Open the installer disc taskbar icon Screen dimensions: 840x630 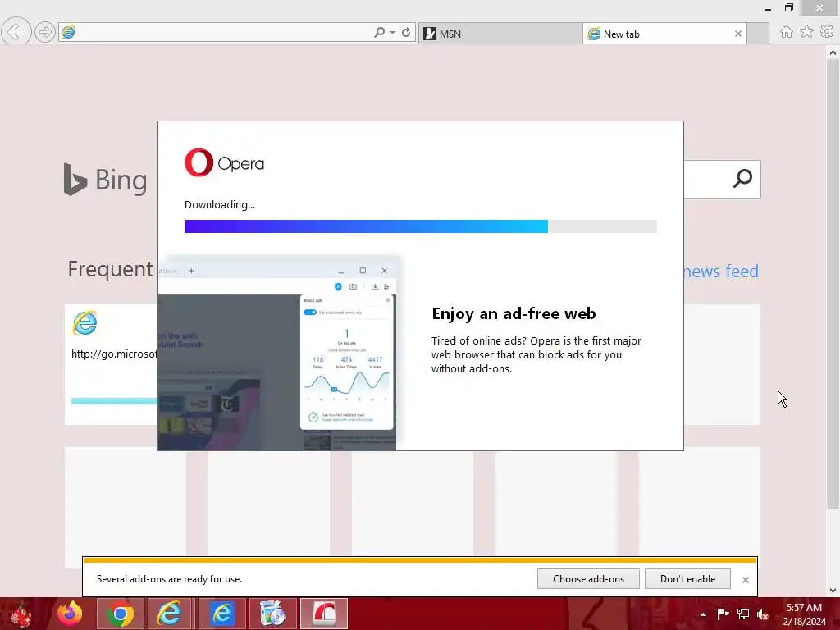click(x=272, y=614)
